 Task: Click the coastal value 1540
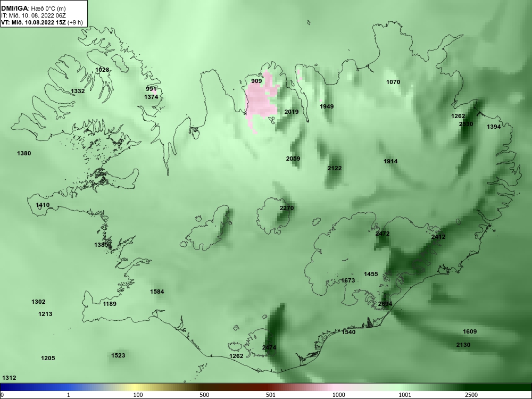point(348,332)
